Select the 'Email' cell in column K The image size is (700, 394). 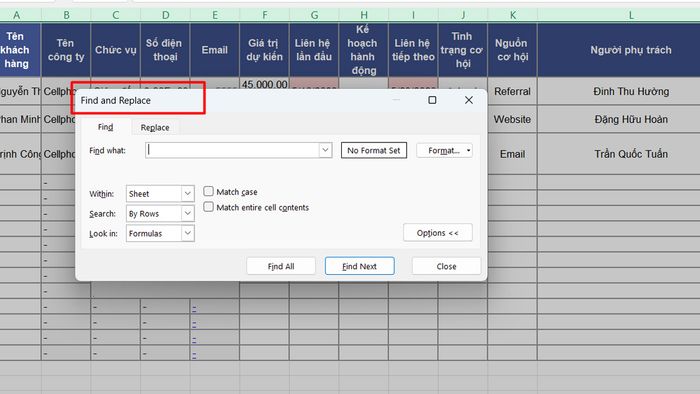[512, 154]
